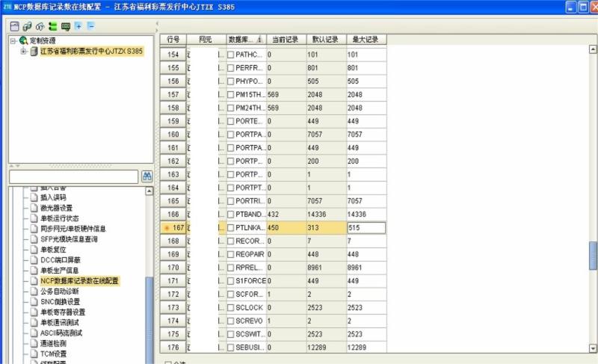Click the row number 160 header button
Image resolution: width=598 pixels, height=364 pixels.
click(x=173, y=135)
